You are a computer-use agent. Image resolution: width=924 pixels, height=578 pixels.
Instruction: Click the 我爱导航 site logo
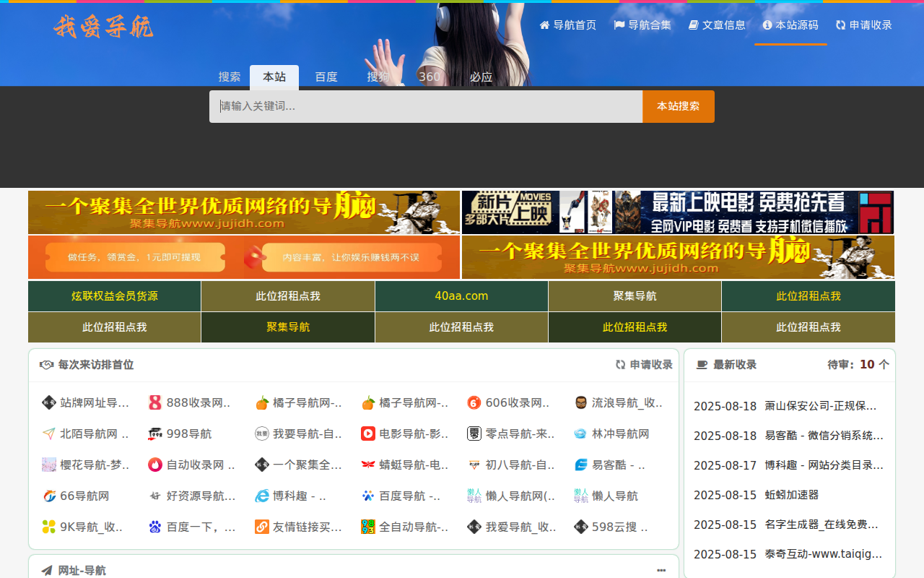(x=103, y=27)
